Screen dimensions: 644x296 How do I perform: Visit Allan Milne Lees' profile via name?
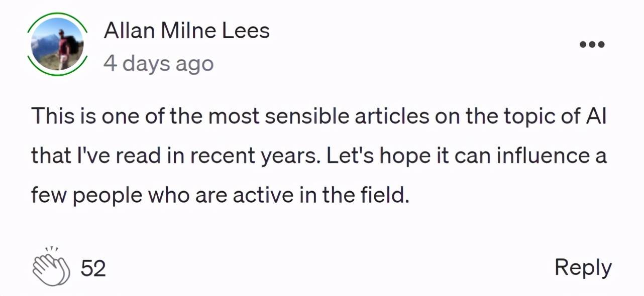pos(186,31)
